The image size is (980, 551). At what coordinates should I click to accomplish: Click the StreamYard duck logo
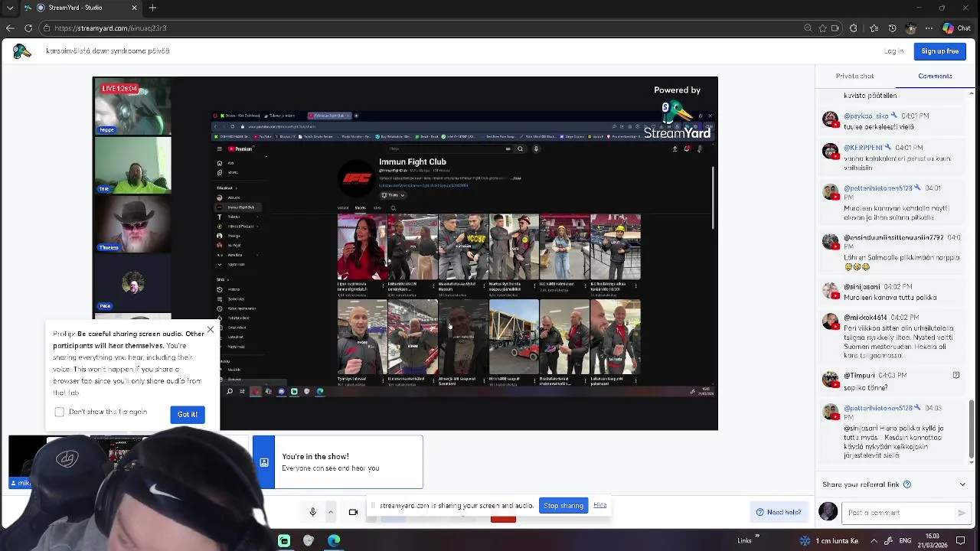[21, 51]
